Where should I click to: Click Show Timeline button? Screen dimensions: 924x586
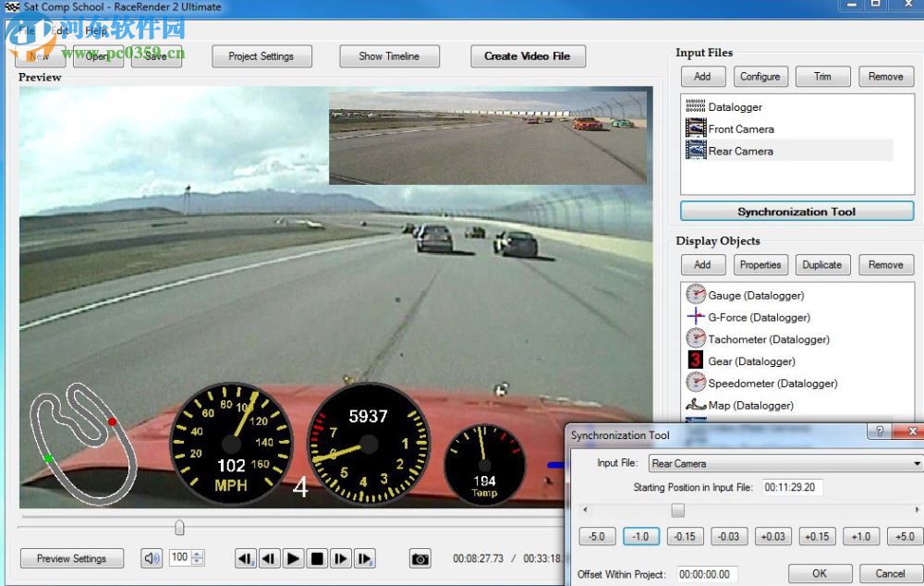(389, 56)
